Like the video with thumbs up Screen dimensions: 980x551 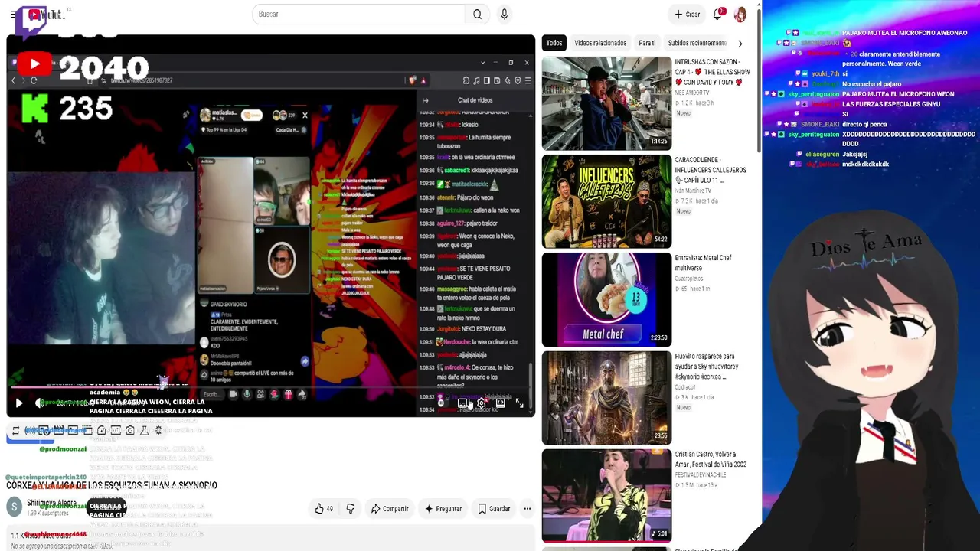[x=325, y=508]
